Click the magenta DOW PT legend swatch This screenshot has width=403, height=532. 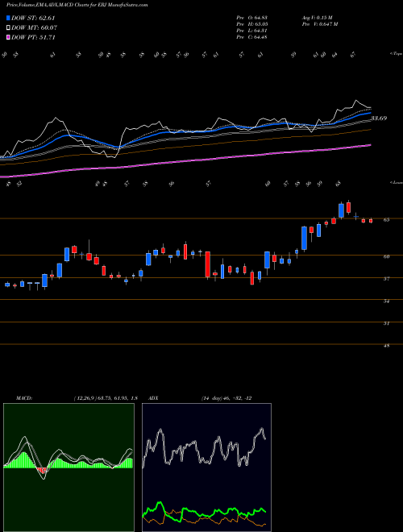click(9, 37)
